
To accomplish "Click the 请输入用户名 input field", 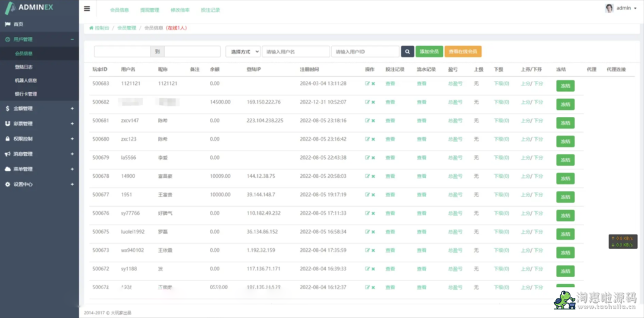I will (x=296, y=52).
